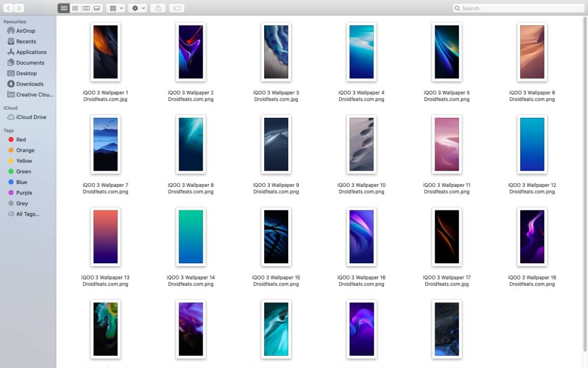This screenshot has height=368, width=588.
Task: Open the gear Action menu
Action: [138, 8]
